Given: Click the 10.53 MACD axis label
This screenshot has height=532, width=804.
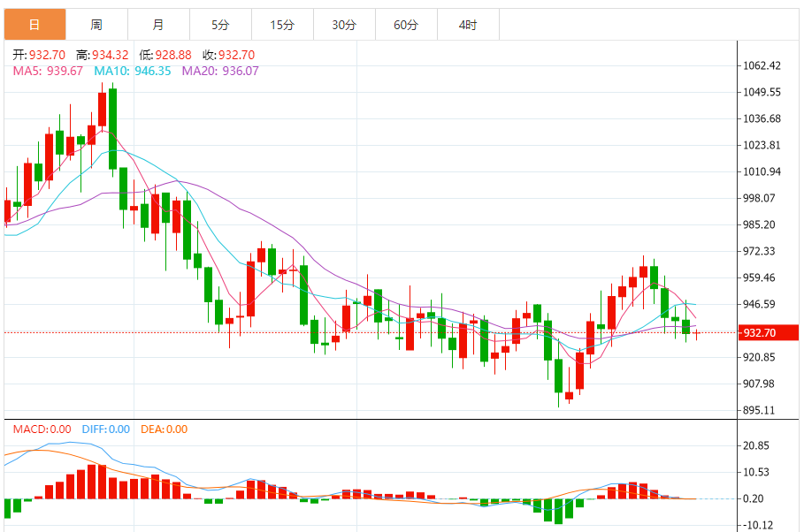Looking at the screenshot, I should (x=756, y=472).
